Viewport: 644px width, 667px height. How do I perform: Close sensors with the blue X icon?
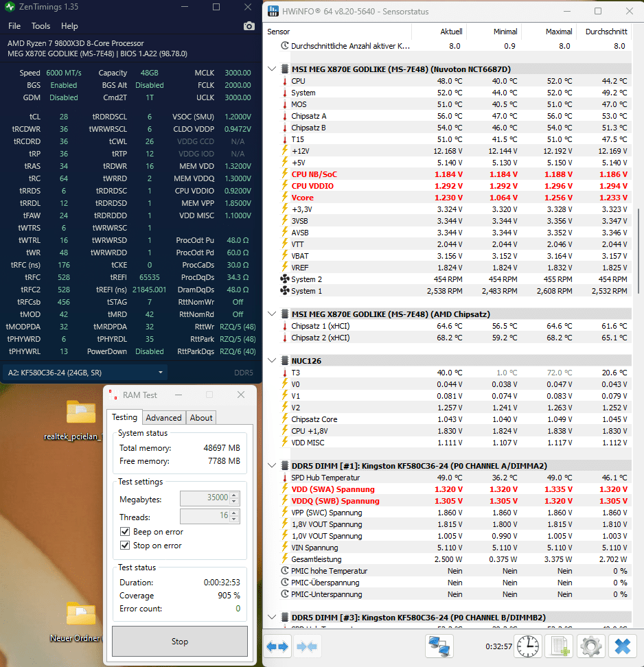click(x=622, y=646)
